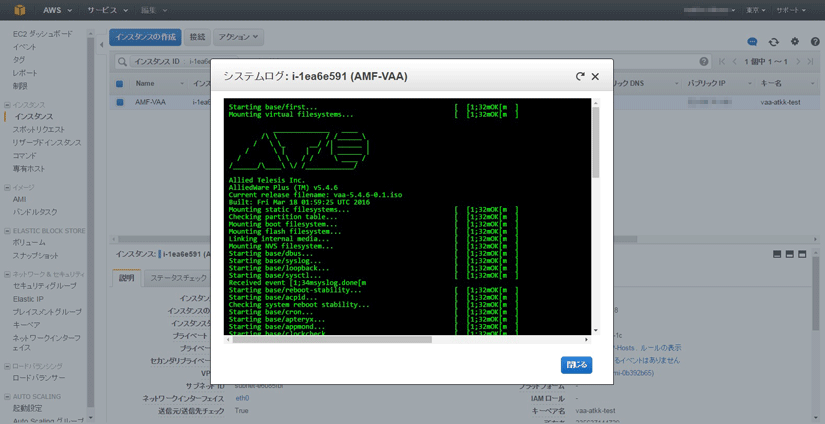Click the 閉じる button in the dialog
This screenshot has height=424, width=825.
[x=576, y=365]
